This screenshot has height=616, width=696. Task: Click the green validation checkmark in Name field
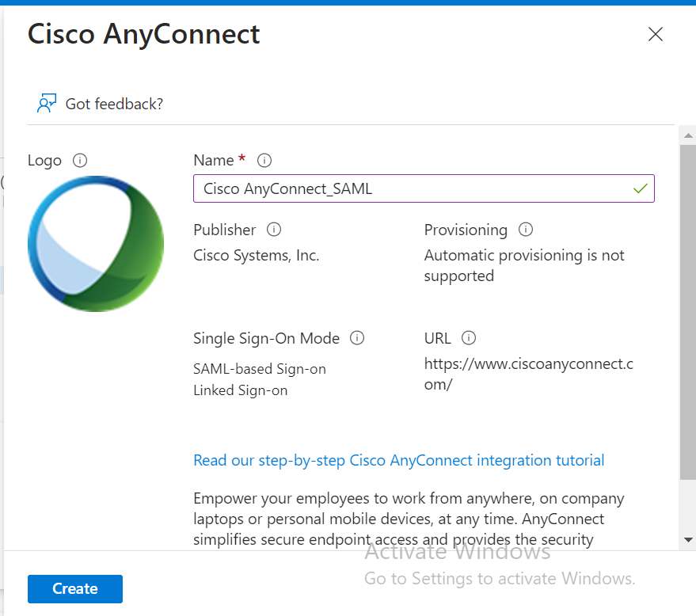(641, 189)
